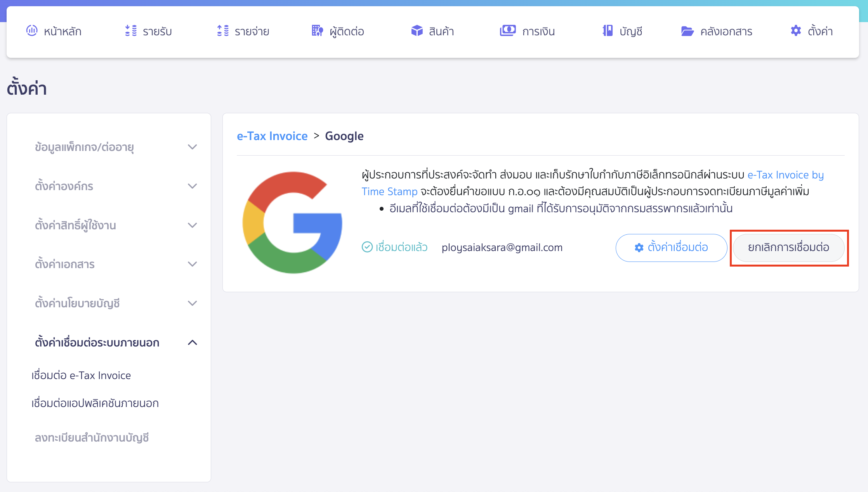
Task: Open the คลังเอกสาร document storage icon
Action: 687,31
